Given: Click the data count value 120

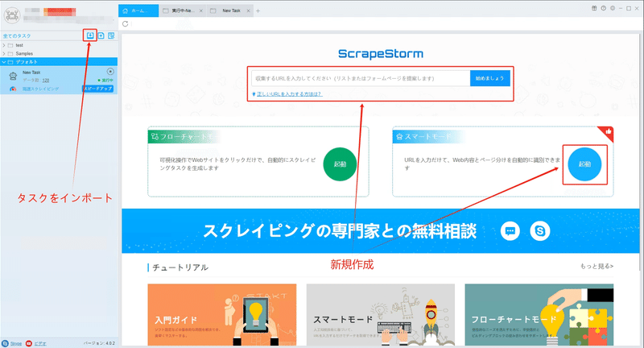Looking at the screenshot, I should tap(46, 80).
